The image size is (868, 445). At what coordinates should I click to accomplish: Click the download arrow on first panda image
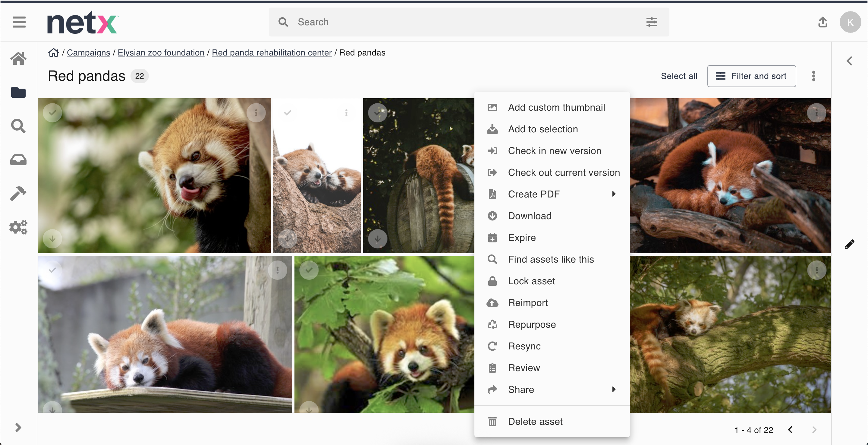(x=52, y=239)
